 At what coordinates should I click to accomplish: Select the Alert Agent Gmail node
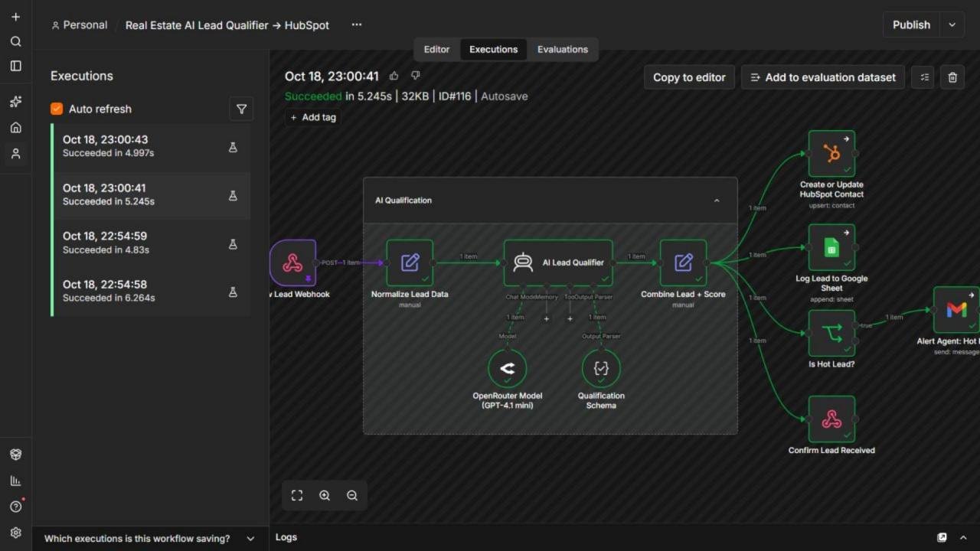click(x=956, y=310)
